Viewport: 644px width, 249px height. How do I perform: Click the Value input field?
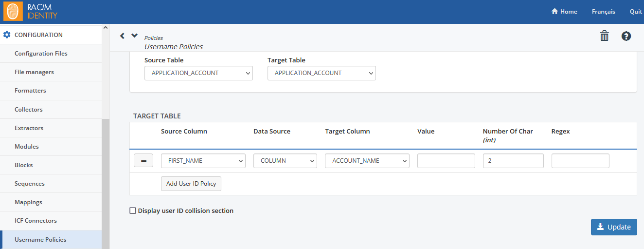[446, 161]
